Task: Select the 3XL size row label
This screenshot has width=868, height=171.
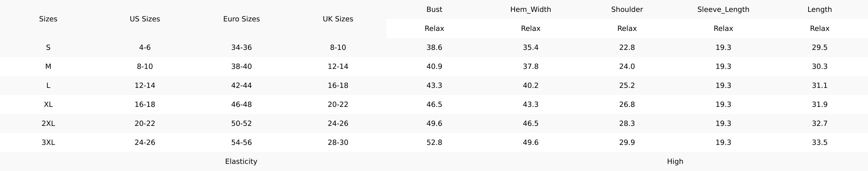Action: point(48,142)
